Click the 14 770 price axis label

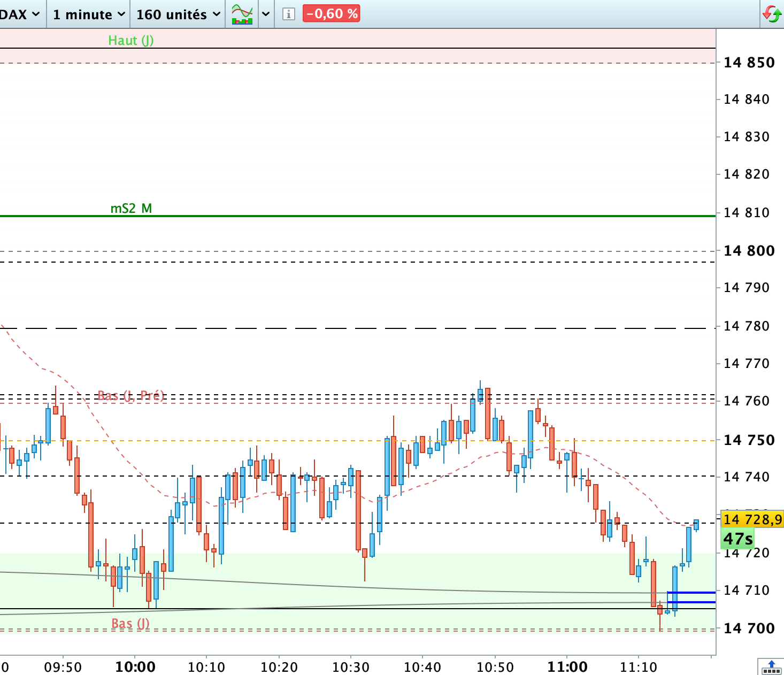click(747, 364)
